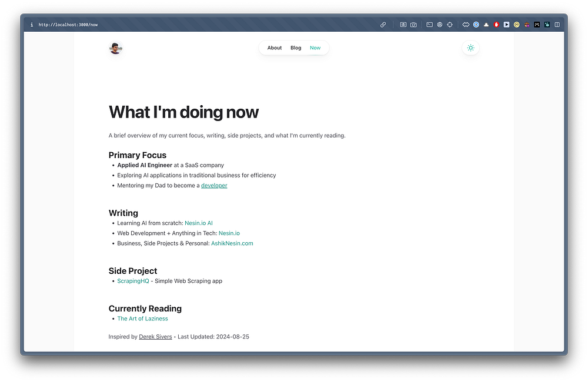Click the copy link chain icon in toolbar
588x382 pixels.
click(383, 25)
